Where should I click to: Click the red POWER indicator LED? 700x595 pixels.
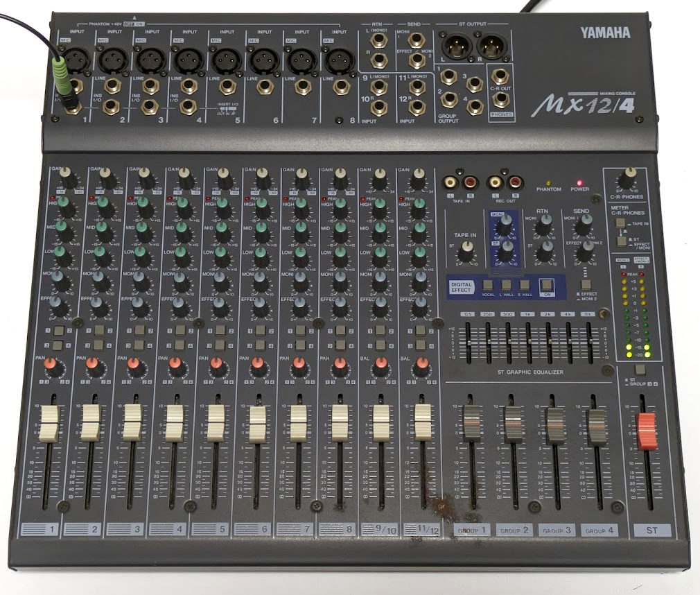[x=579, y=182]
